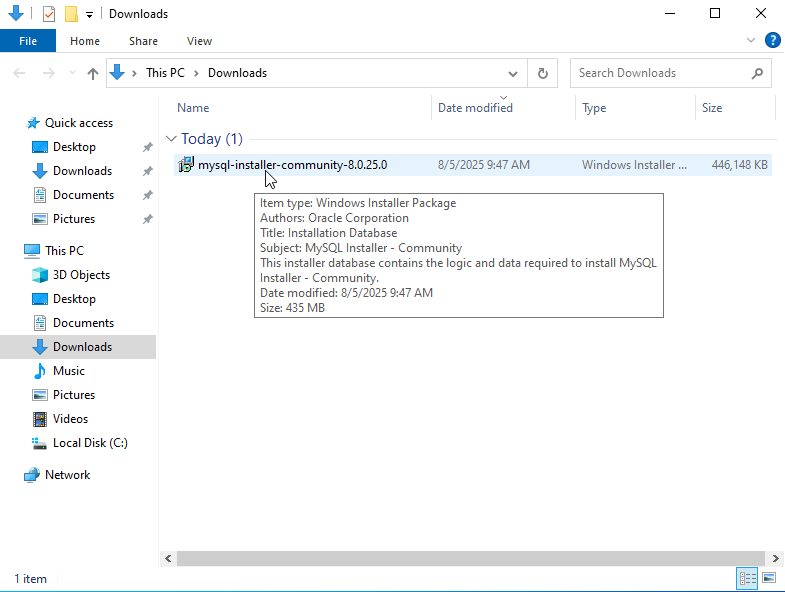Switch to the Home ribbon tab
Viewport: 785px width, 592px height.
point(85,41)
